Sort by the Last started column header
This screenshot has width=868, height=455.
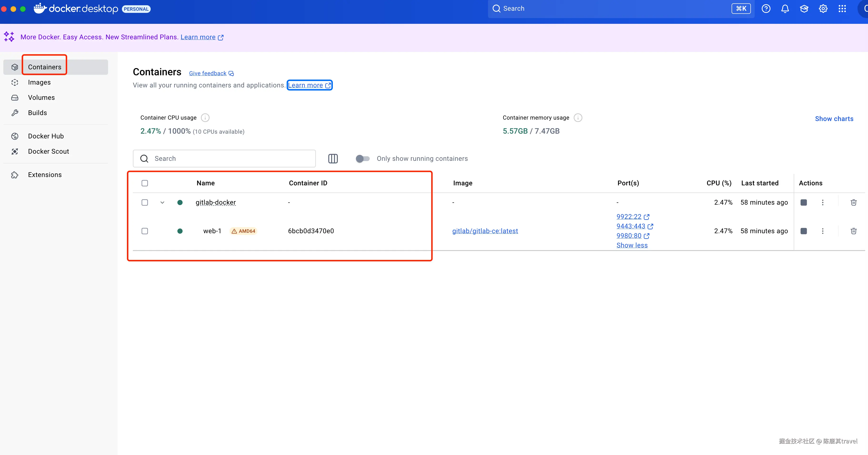coord(760,183)
